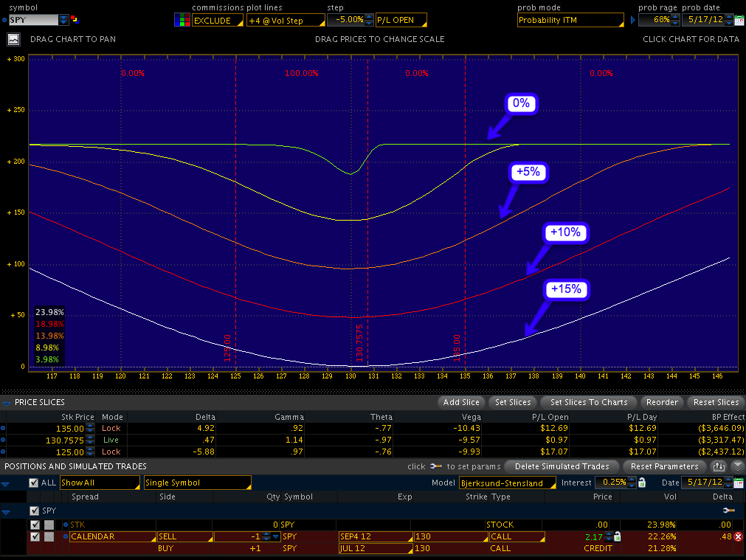Toggle the price lock on CALENDAR row

[617, 536]
